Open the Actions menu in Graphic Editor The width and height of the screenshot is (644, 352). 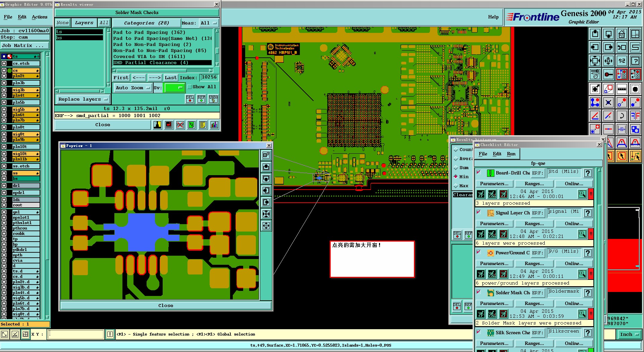40,17
